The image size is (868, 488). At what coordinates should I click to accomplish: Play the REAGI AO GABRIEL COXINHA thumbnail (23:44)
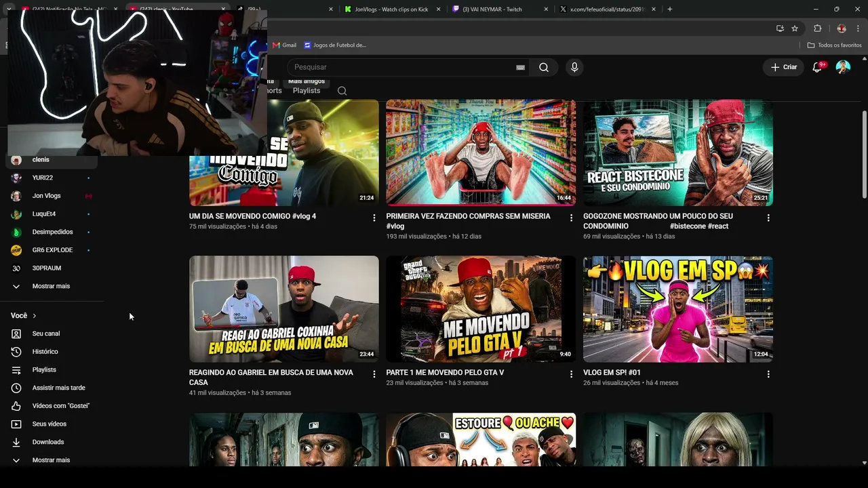coord(284,309)
